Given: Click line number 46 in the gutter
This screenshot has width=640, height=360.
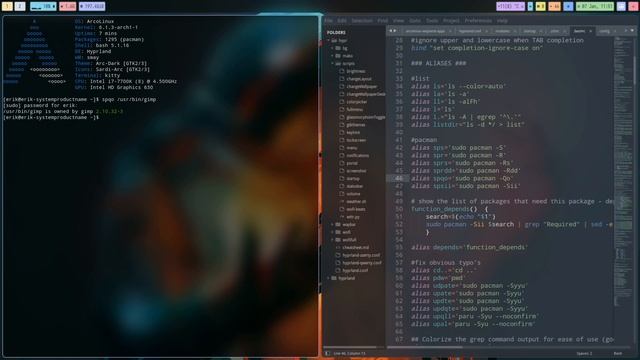Looking at the screenshot, I should 399,178.
